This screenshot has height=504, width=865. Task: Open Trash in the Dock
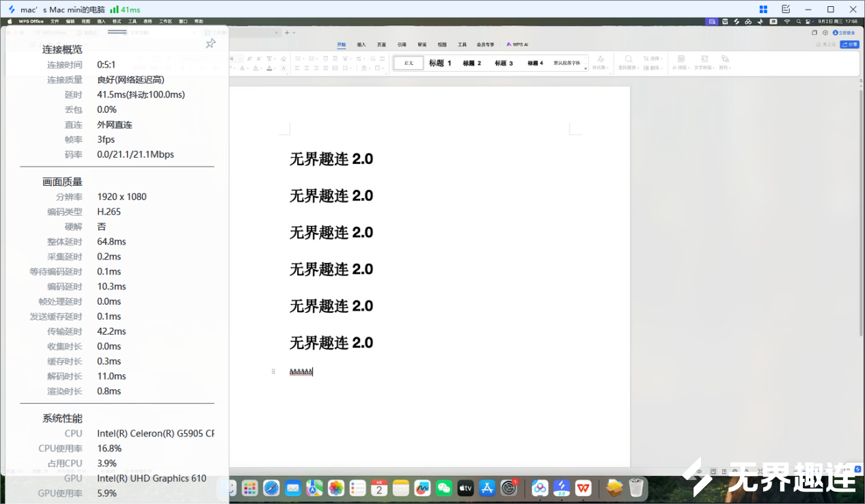click(x=636, y=488)
